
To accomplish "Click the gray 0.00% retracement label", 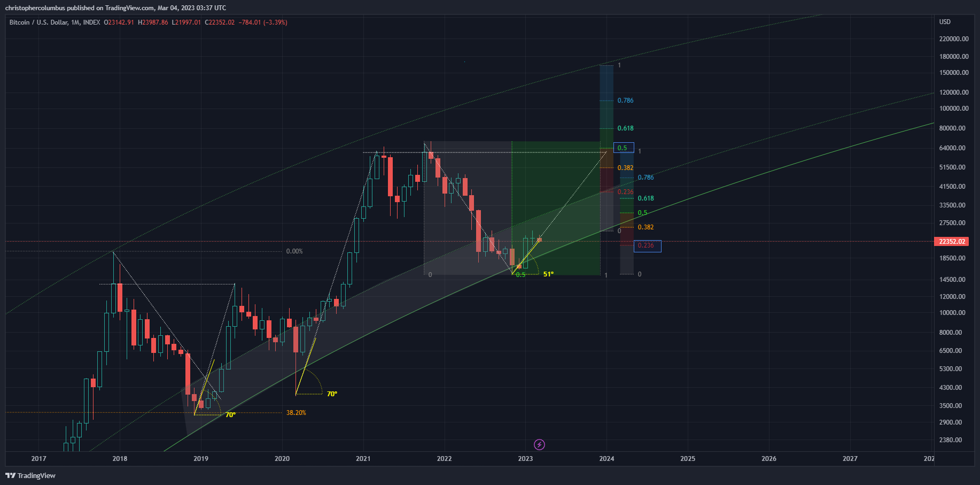I will [x=294, y=251].
